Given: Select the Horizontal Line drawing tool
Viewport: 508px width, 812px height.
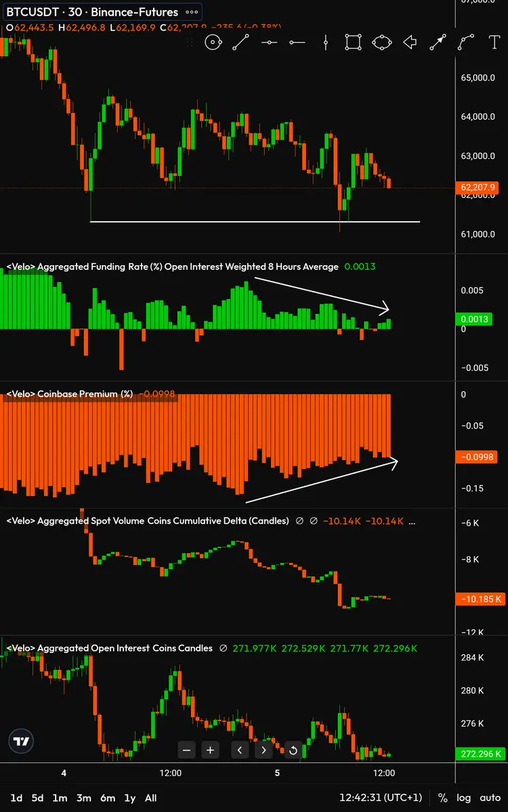Looking at the screenshot, I should (269, 43).
